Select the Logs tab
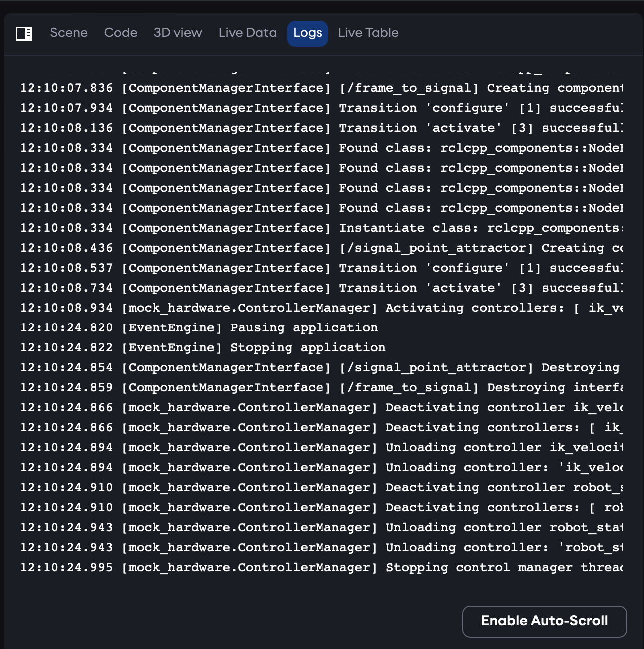The width and height of the screenshot is (644, 649). [308, 33]
